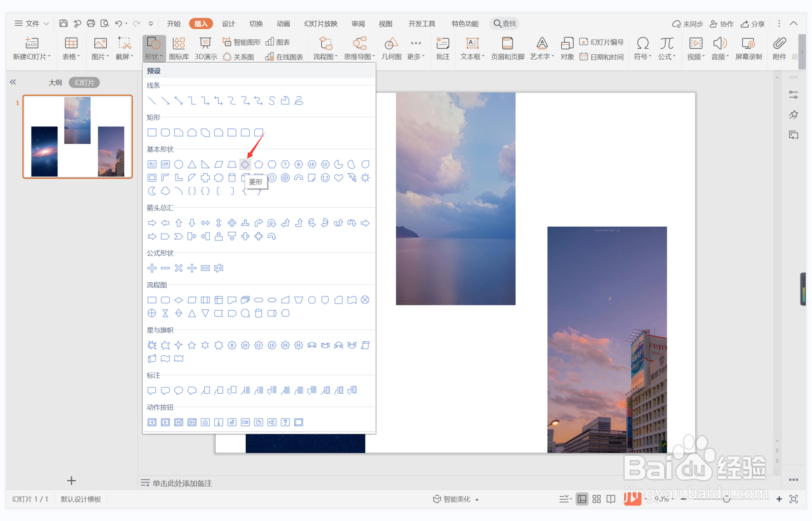Select the flowchart decision diamond shape
This screenshot has height=521, width=812.
pyautogui.click(x=178, y=300)
